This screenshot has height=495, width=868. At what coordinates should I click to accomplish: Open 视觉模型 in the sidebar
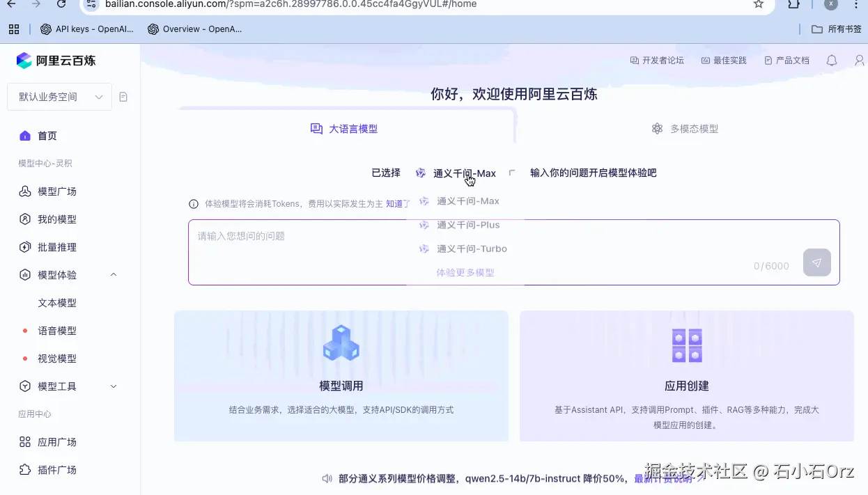coord(57,359)
